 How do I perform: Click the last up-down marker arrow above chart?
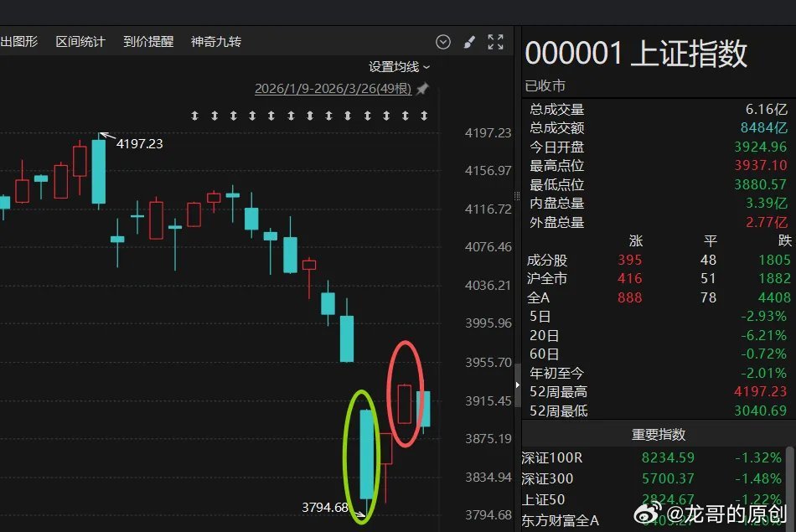[x=424, y=116]
